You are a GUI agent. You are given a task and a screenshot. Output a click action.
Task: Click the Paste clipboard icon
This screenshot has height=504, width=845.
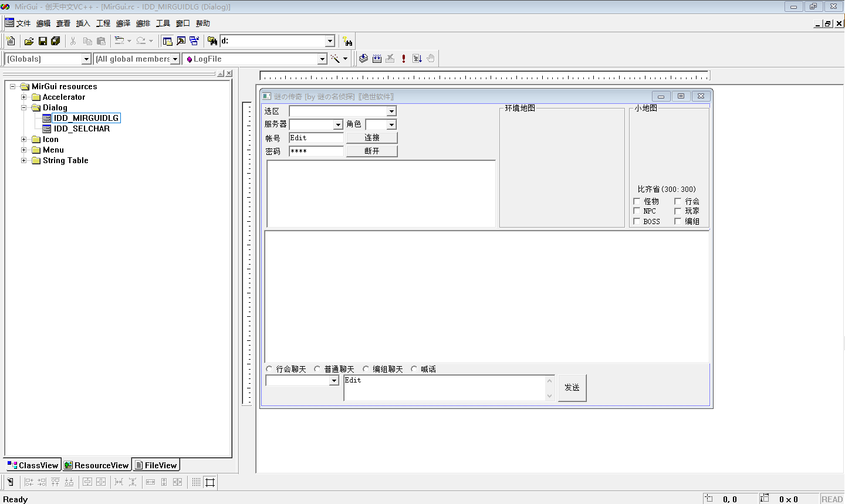[x=101, y=41]
